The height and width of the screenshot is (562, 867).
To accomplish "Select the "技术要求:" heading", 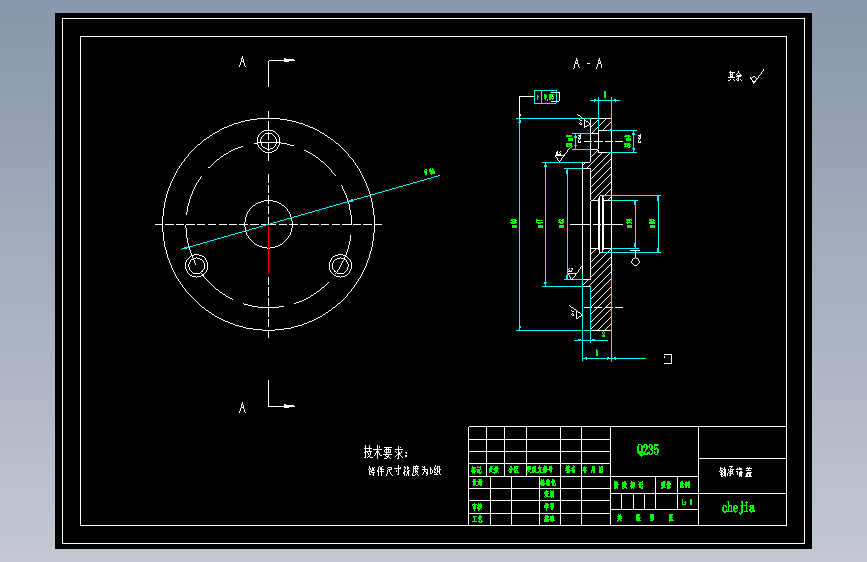I will [x=385, y=452].
